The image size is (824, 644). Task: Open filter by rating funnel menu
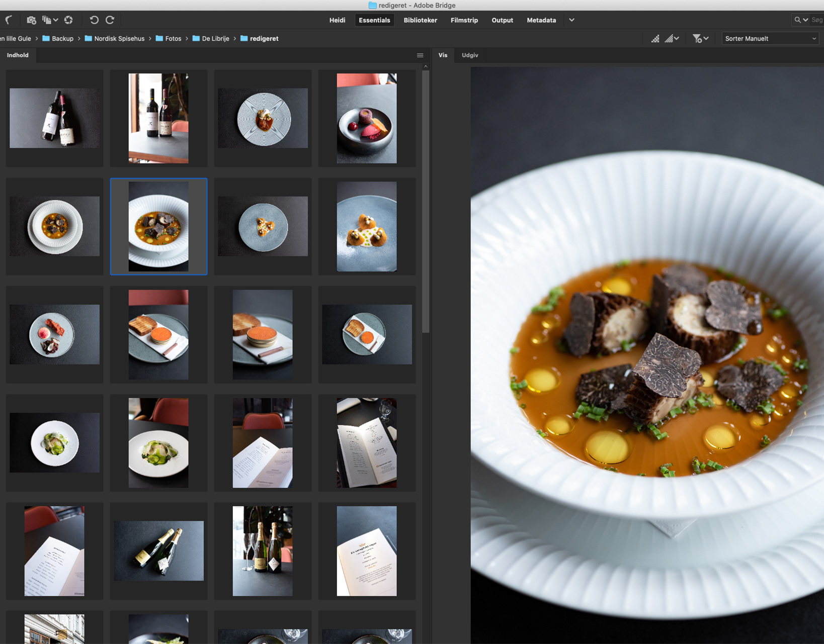pyautogui.click(x=700, y=39)
